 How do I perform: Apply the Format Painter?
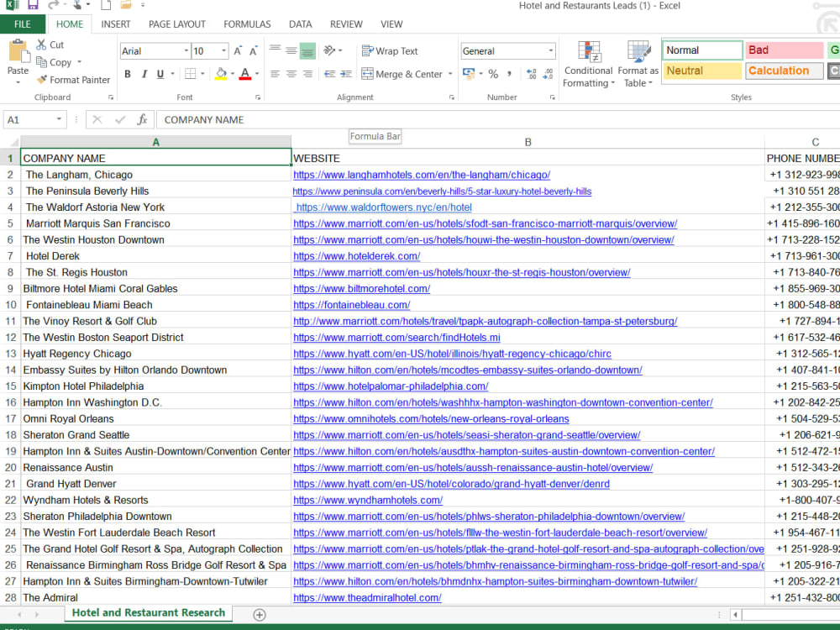point(73,80)
